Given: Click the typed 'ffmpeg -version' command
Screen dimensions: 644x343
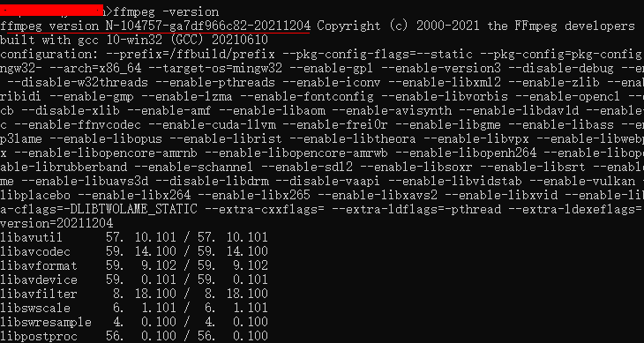Looking at the screenshot, I should click(x=166, y=11).
